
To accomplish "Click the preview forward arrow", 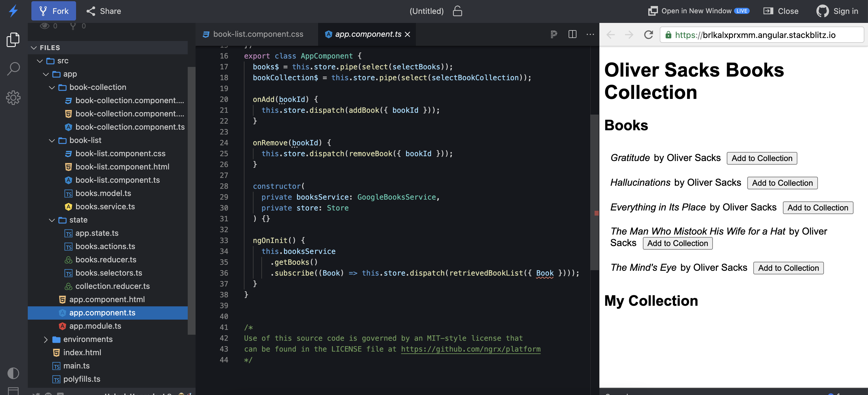I will coord(629,35).
